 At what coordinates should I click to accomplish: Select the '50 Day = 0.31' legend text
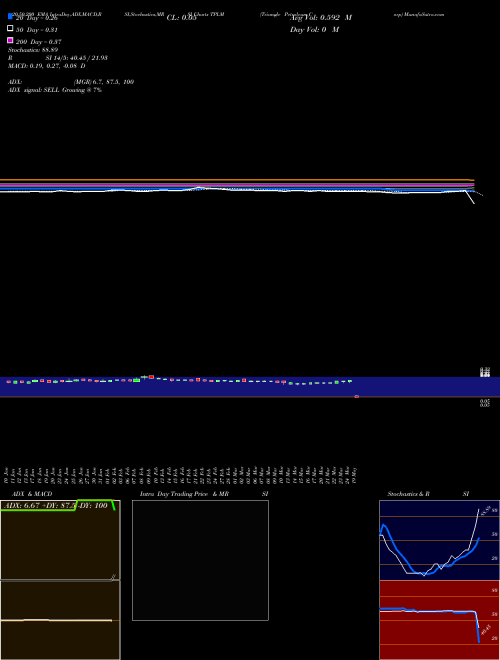click(37, 30)
